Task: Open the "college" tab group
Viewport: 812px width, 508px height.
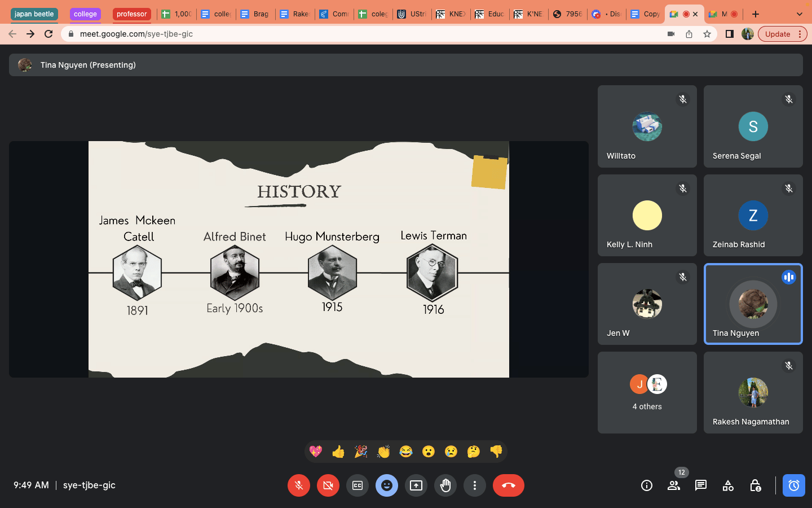Action: pyautogui.click(x=85, y=14)
